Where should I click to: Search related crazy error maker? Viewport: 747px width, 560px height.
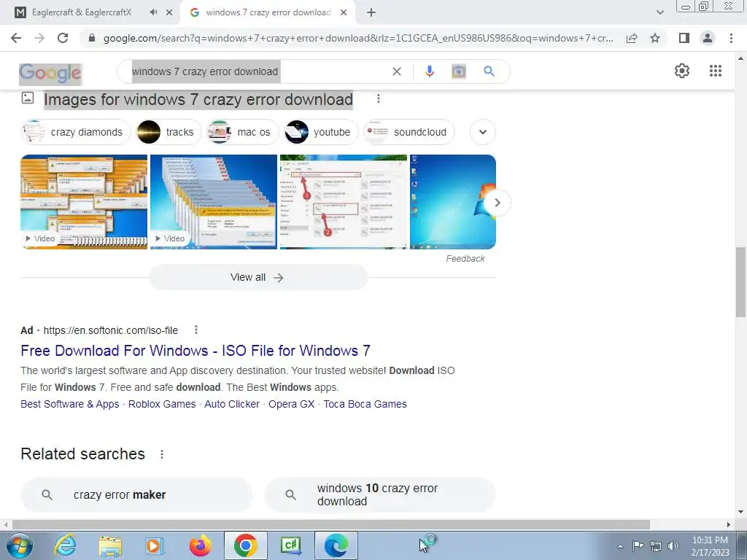[136, 495]
